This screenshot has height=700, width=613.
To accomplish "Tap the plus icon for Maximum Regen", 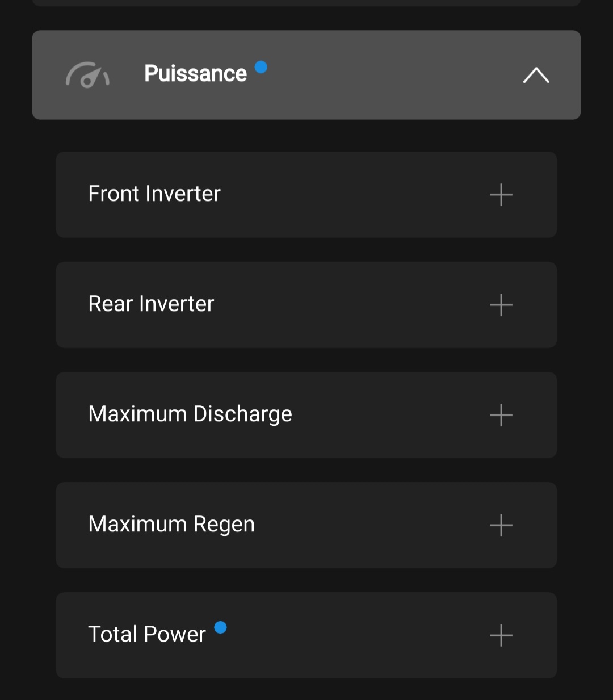I will 501,525.
